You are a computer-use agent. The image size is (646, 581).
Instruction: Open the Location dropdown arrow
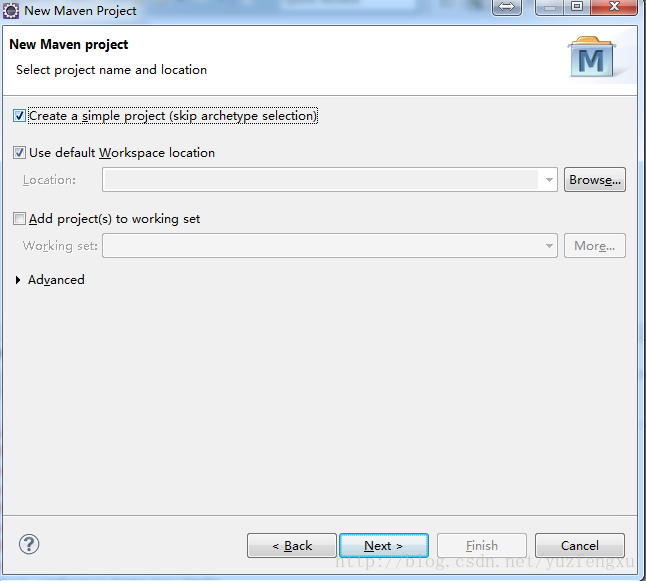(549, 180)
